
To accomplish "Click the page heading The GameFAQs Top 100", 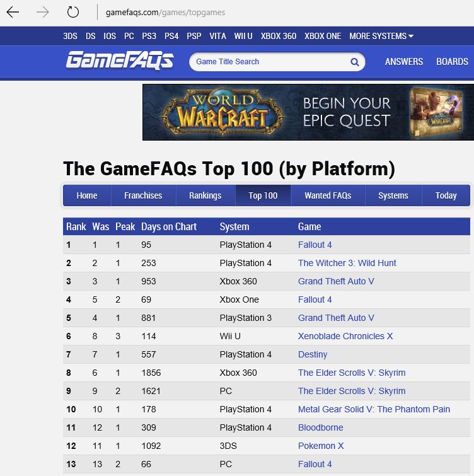I will [x=229, y=168].
